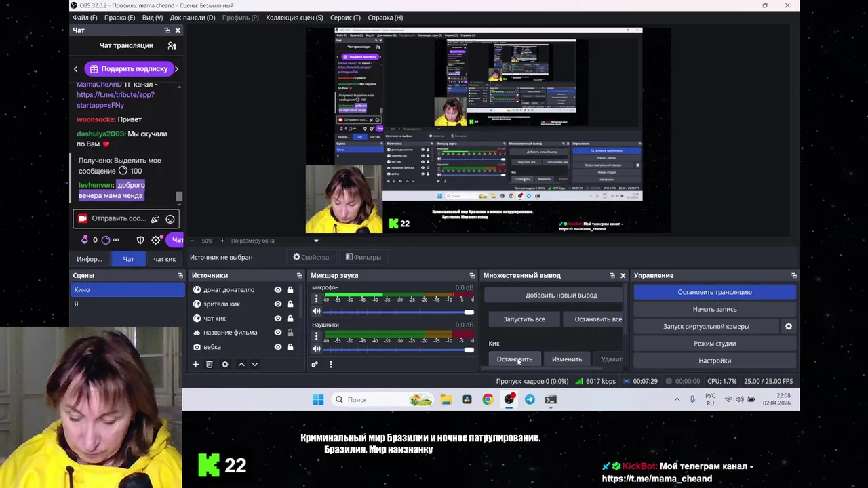Open the Сервис (T) menu
Image resolution: width=868 pixels, height=488 pixels.
click(x=345, y=18)
